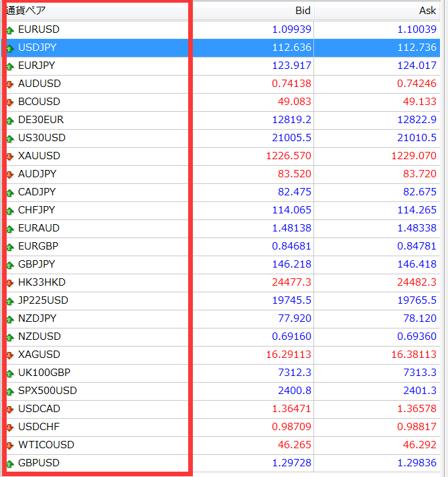Select the XAUUSD symbol name

(39, 156)
